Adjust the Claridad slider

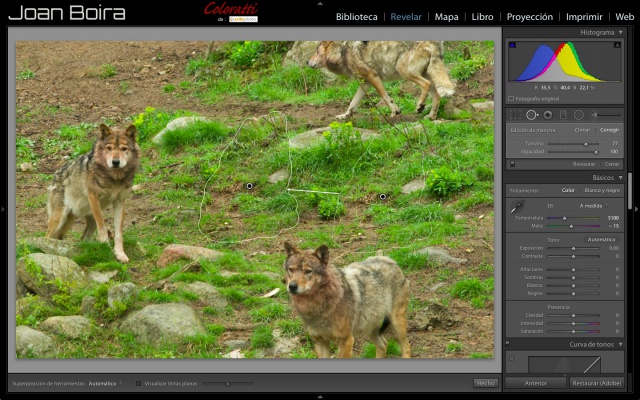[573, 315]
